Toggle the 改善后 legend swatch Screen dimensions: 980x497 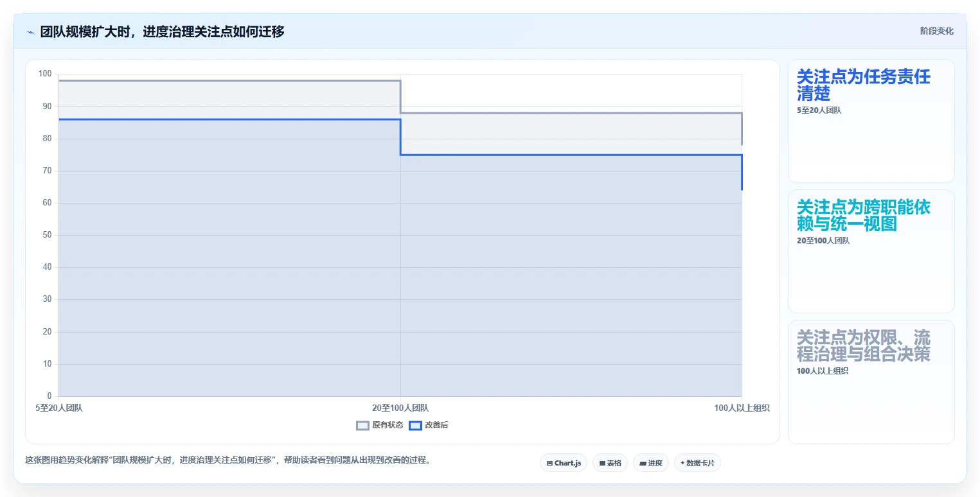tap(415, 425)
